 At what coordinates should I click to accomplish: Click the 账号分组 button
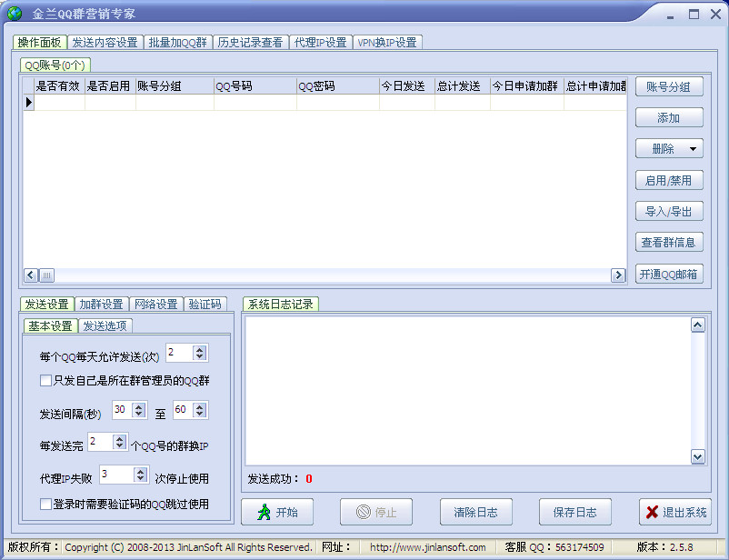click(x=669, y=86)
